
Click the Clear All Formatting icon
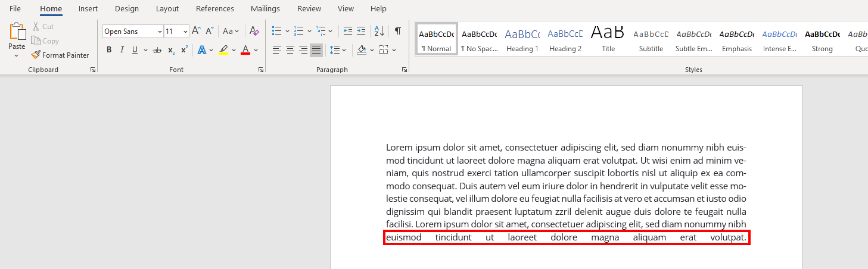254,31
